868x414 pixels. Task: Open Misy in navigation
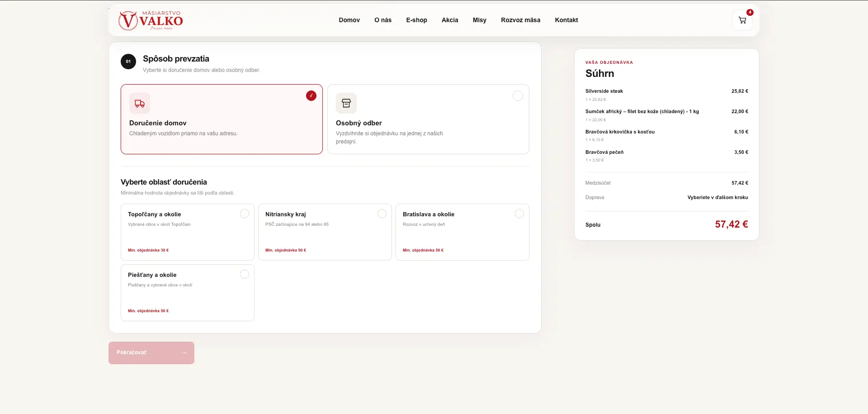click(480, 20)
